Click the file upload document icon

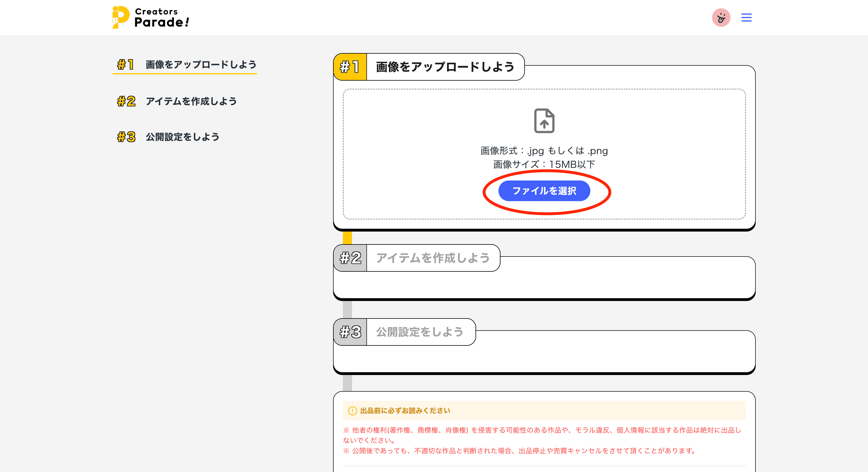pyautogui.click(x=544, y=121)
